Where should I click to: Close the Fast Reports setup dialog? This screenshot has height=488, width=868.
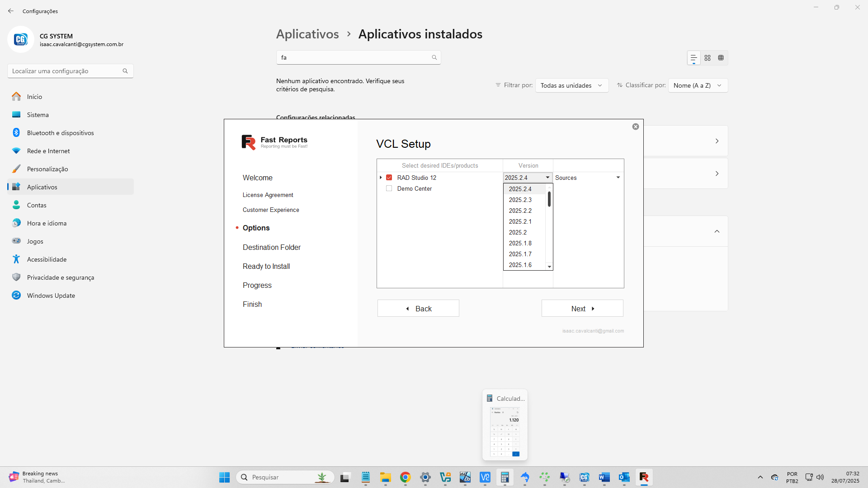pos(635,127)
